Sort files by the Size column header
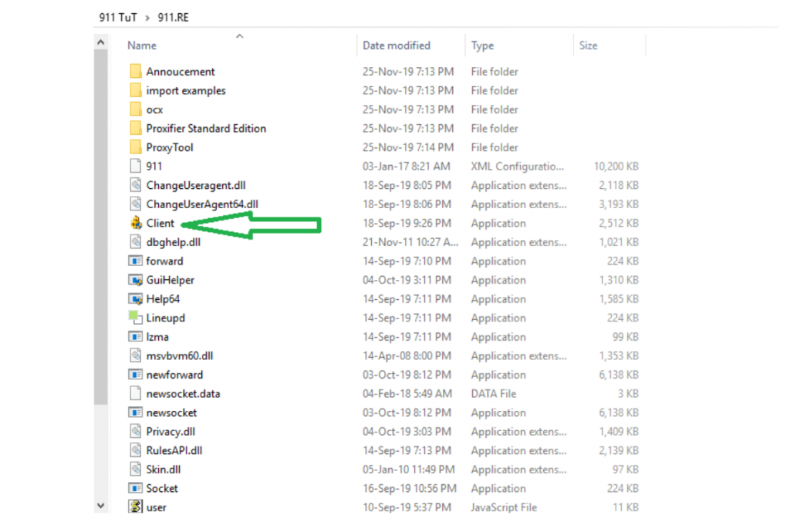The width and height of the screenshot is (790, 532). point(588,45)
